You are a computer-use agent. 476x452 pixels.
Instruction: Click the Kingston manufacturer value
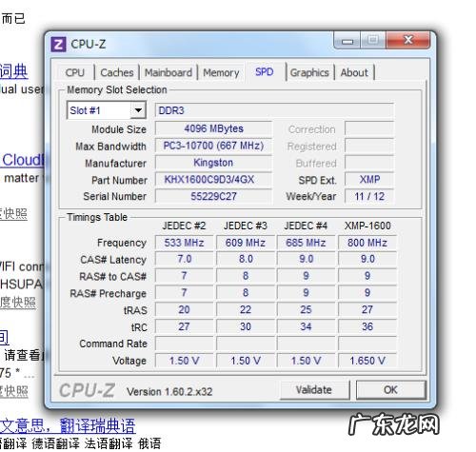[x=213, y=163]
